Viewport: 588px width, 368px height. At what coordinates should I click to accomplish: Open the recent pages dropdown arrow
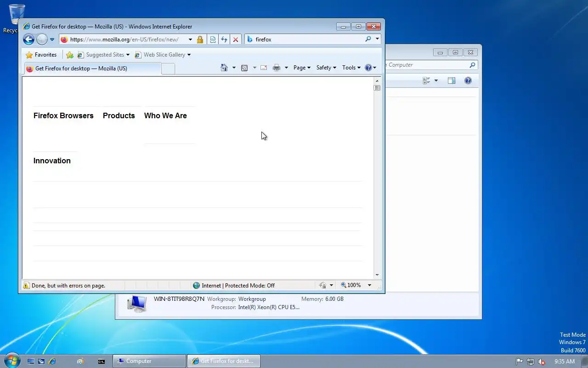click(x=52, y=40)
